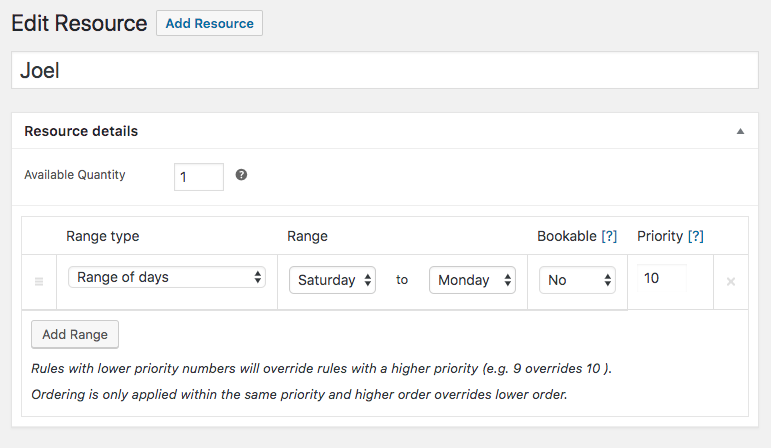Screen dimensions: 771x448
Task: Click the Resource details panel heading
Action: click(x=81, y=131)
